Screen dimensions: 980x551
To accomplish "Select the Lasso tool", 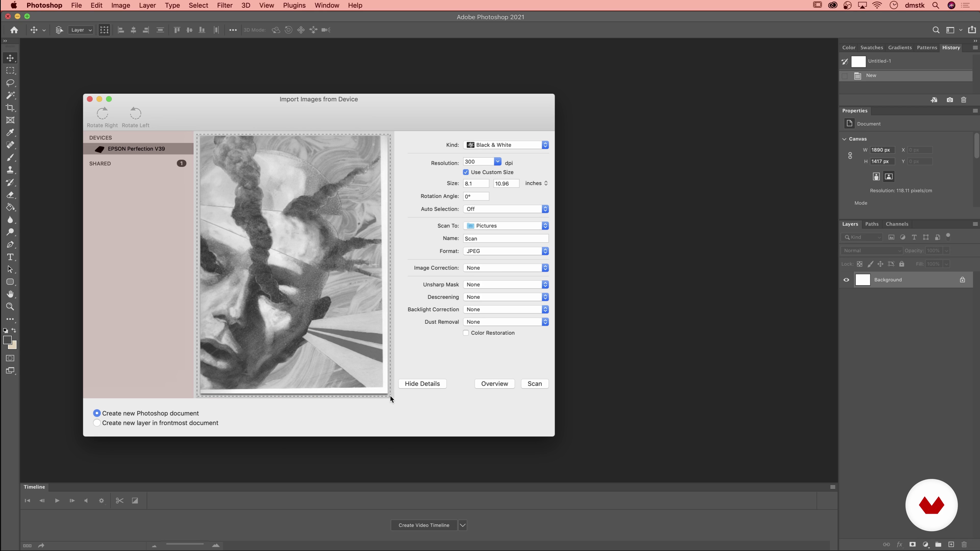I will pos(10,83).
